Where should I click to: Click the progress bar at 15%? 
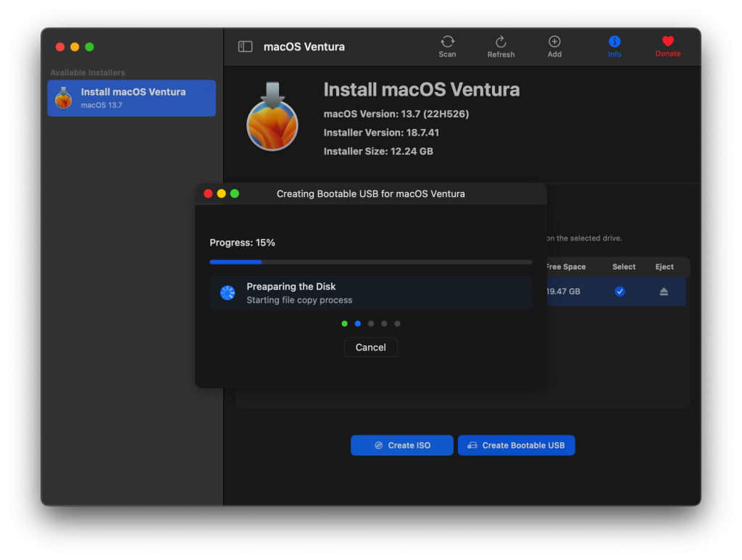pos(370,262)
